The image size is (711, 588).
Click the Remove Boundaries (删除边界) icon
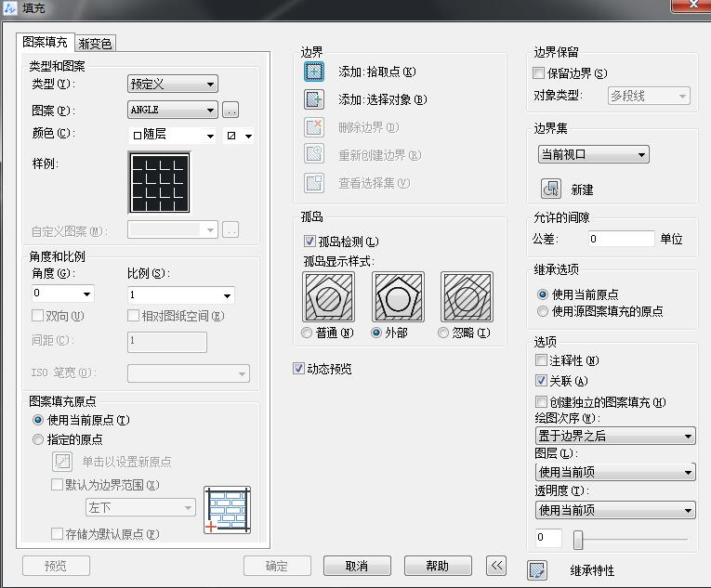tap(314, 127)
